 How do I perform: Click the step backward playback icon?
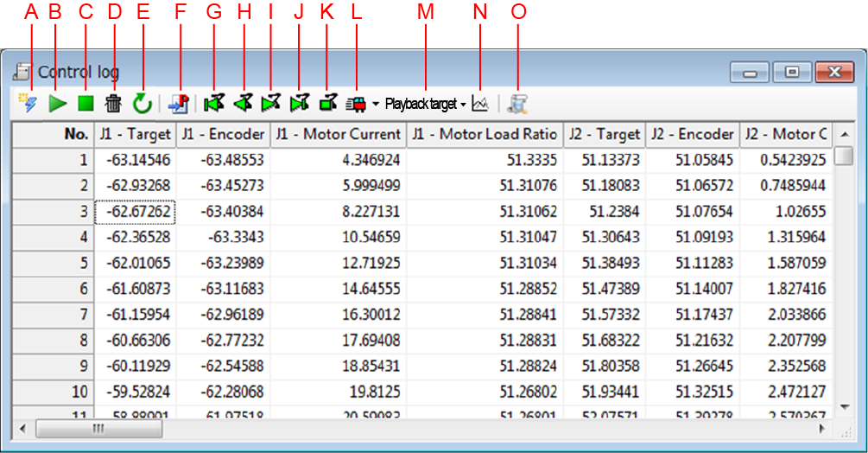click(243, 104)
